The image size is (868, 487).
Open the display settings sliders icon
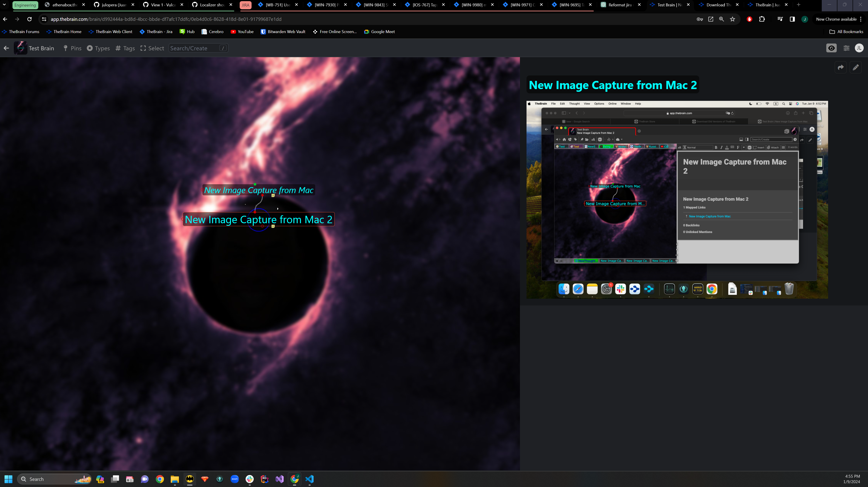click(846, 48)
